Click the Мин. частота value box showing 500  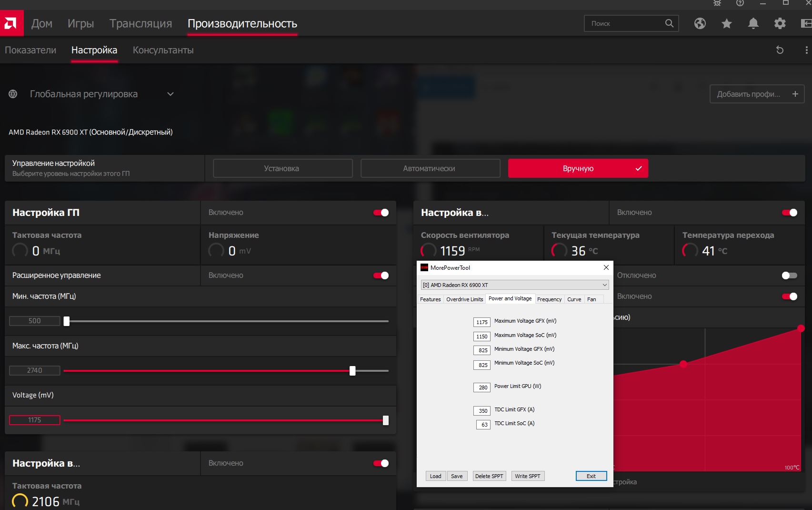(35, 321)
